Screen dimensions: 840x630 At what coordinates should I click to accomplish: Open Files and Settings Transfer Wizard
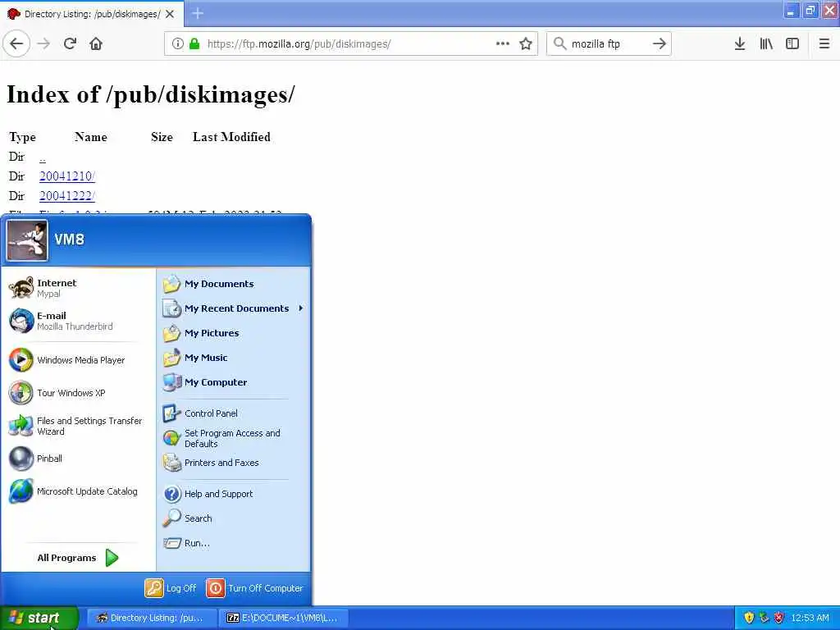click(x=78, y=426)
